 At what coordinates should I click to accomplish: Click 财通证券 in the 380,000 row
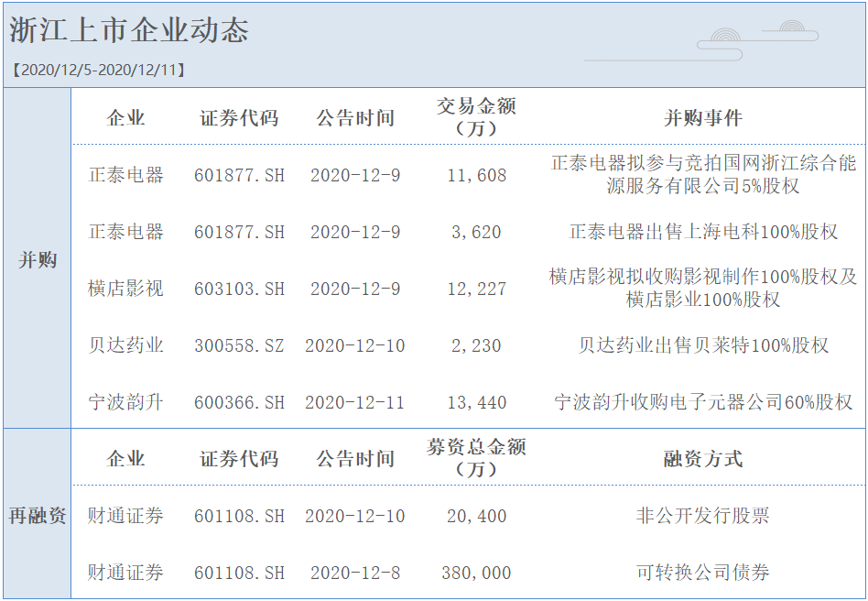click(x=125, y=573)
